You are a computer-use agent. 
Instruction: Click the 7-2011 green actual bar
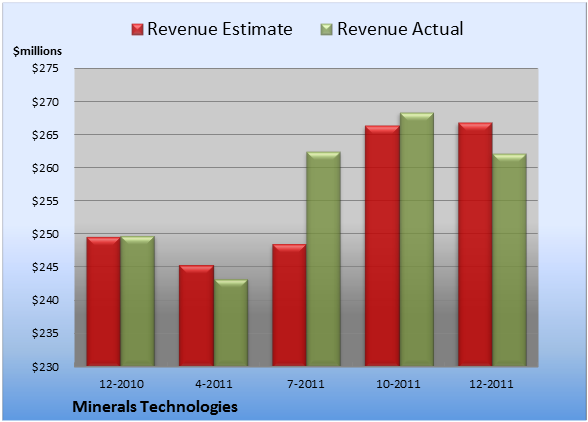(323, 259)
